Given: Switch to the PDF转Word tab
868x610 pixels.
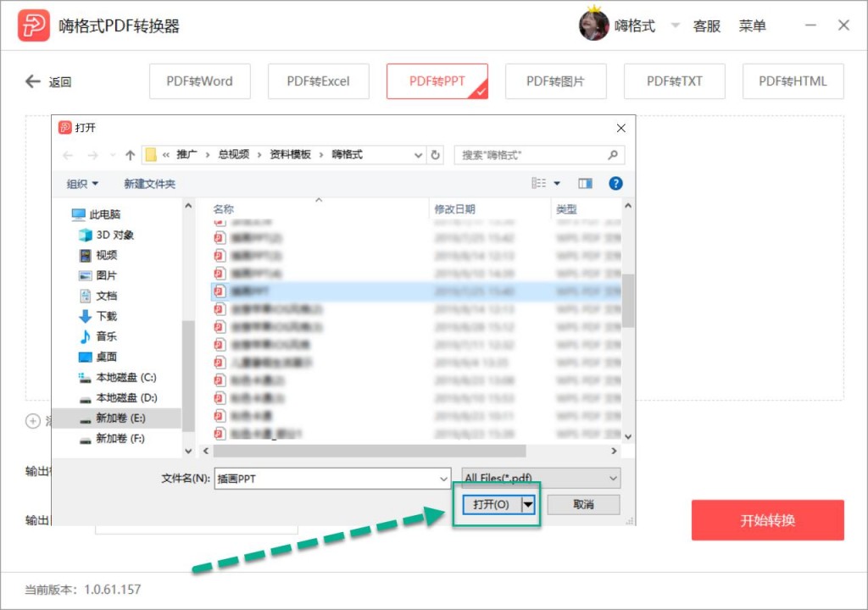Looking at the screenshot, I should [200, 81].
